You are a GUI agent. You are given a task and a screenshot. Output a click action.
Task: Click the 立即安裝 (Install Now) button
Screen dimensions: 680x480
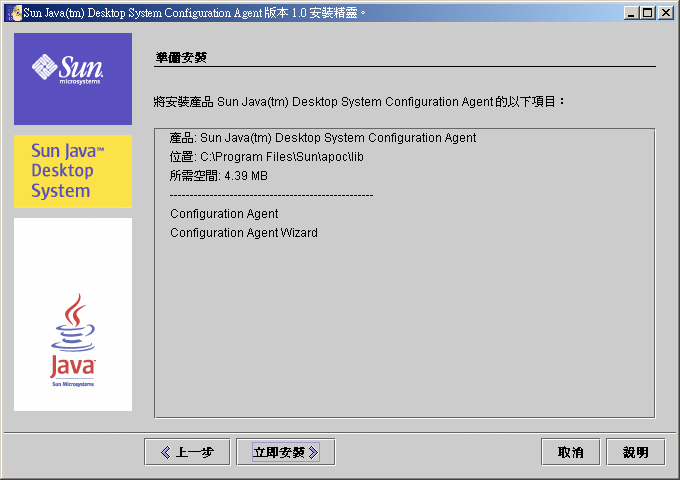tap(286, 452)
